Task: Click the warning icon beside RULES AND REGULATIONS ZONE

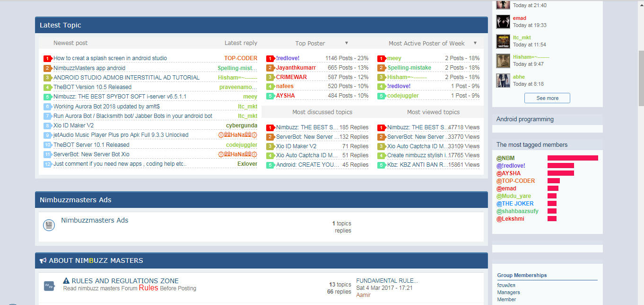Action: point(66,281)
